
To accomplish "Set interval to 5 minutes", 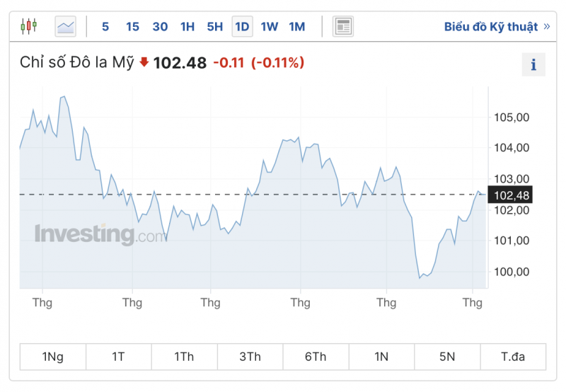I will 105,27.
